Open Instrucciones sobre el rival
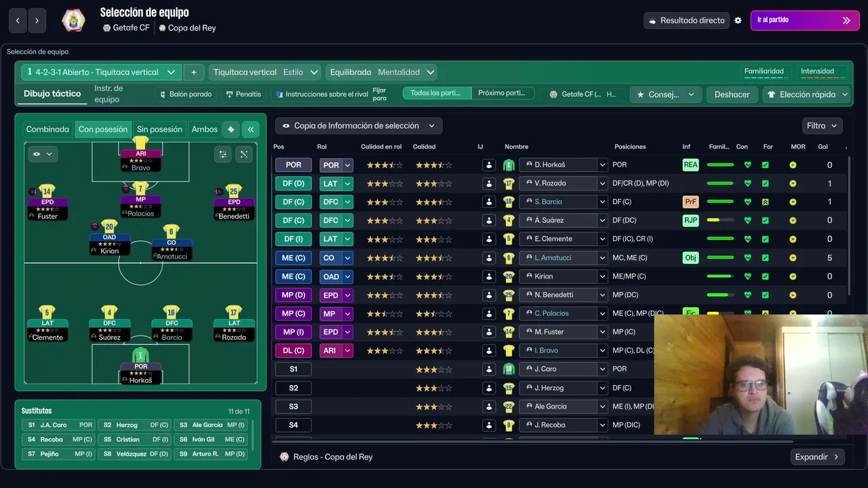The width and height of the screenshot is (868, 488). [x=322, y=94]
